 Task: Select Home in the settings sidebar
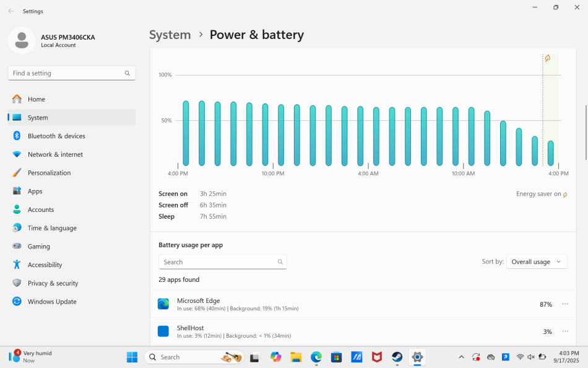tap(37, 99)
